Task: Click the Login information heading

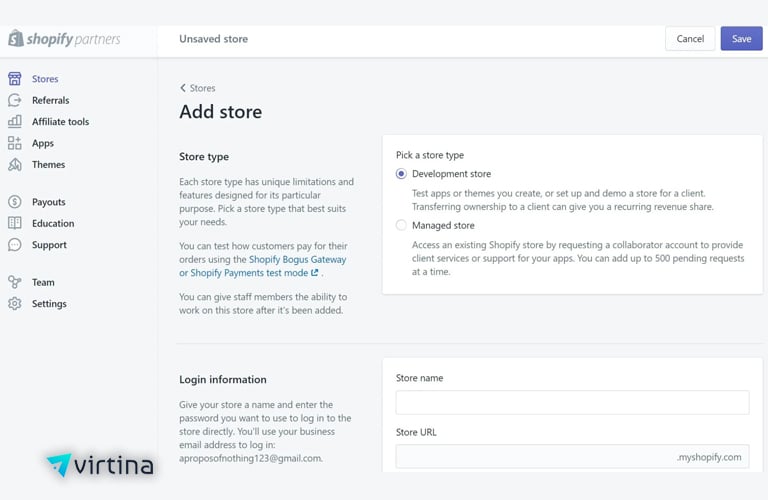Action: click(223, 380)
